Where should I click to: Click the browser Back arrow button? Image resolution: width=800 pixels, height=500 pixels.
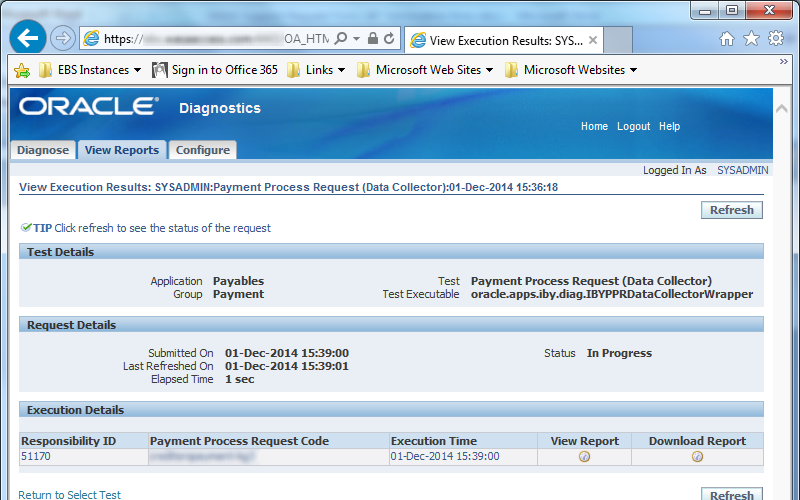pyautogui.click(x=28, y=37)
